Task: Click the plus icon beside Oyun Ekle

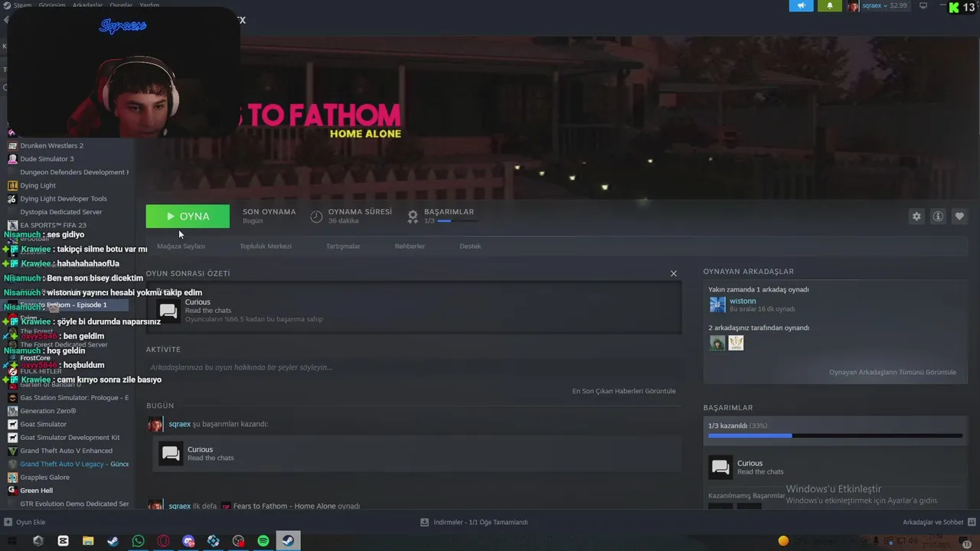Action: click(8, 522)
